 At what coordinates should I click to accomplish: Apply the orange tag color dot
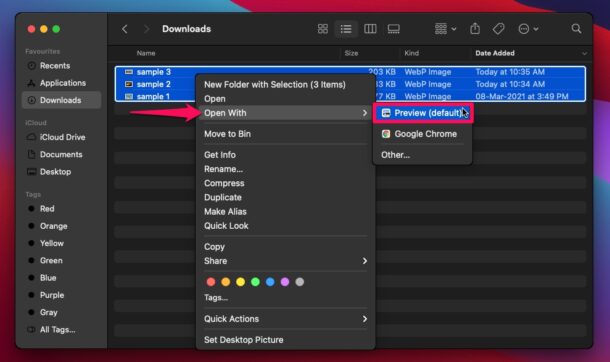click(226, 282)
